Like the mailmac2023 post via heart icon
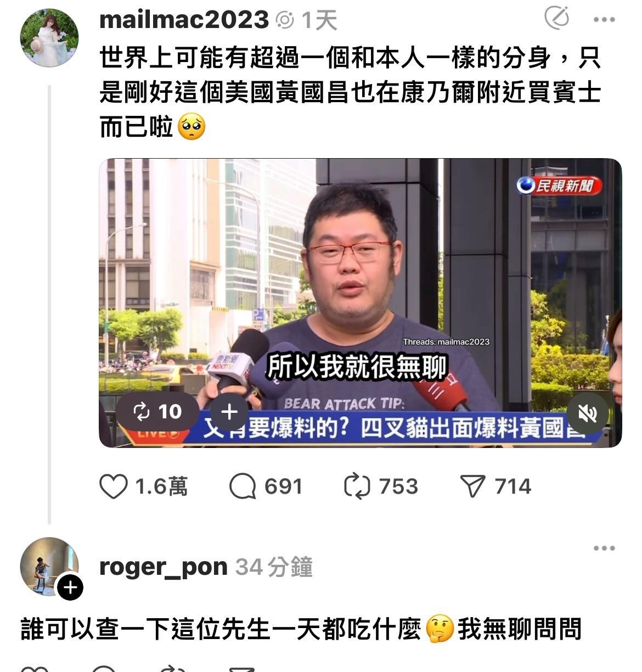The height and width of the screenshot is (672, 642). coord(114,486)
